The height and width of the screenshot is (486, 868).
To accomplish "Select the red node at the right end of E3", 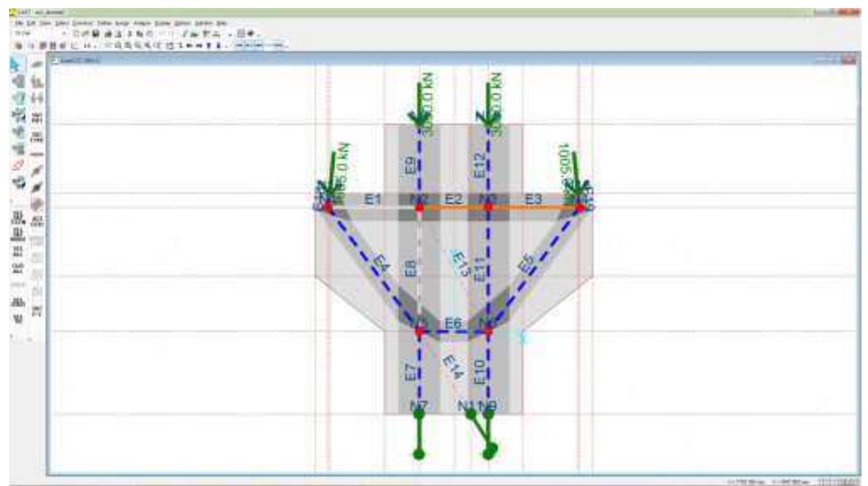I will (579, 207).
